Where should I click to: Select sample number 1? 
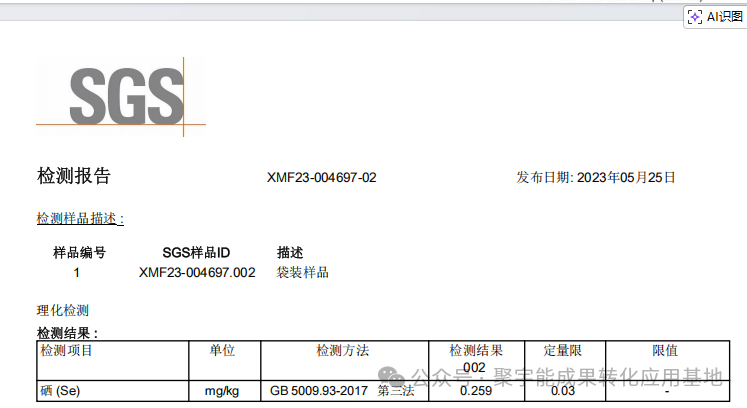coord(76,273)
